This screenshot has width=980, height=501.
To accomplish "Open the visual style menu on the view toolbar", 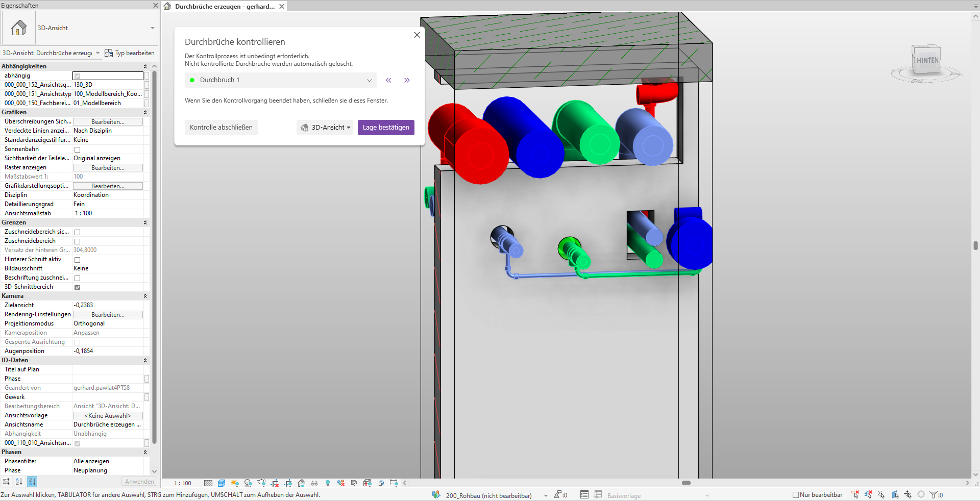I will click(x=222, y=483).
